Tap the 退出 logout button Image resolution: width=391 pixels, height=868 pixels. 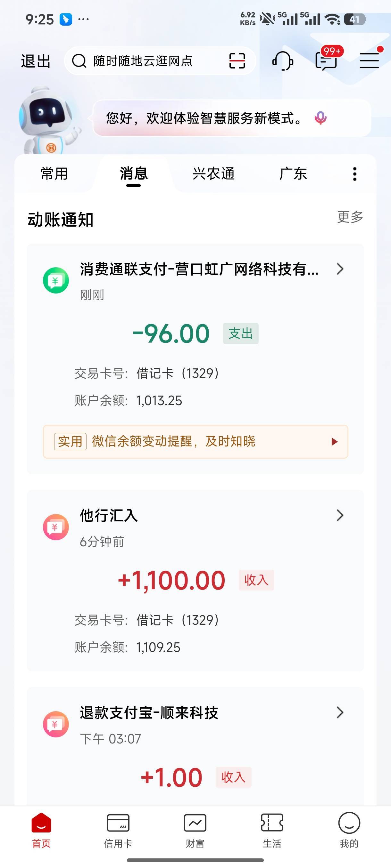pyautogui.click(x=36, y=61)
